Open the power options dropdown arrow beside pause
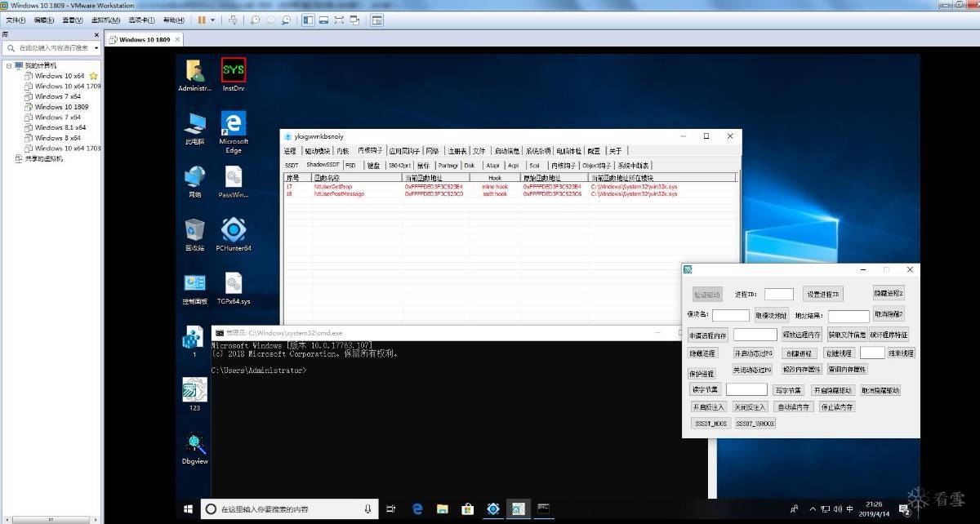This screenshot has height=524, width=980. tap(213, 20)
